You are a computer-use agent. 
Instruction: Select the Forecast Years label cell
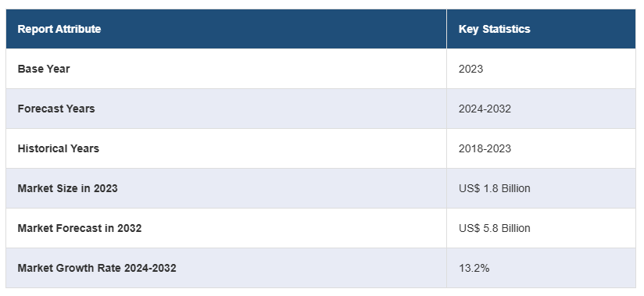click(226, 109)
